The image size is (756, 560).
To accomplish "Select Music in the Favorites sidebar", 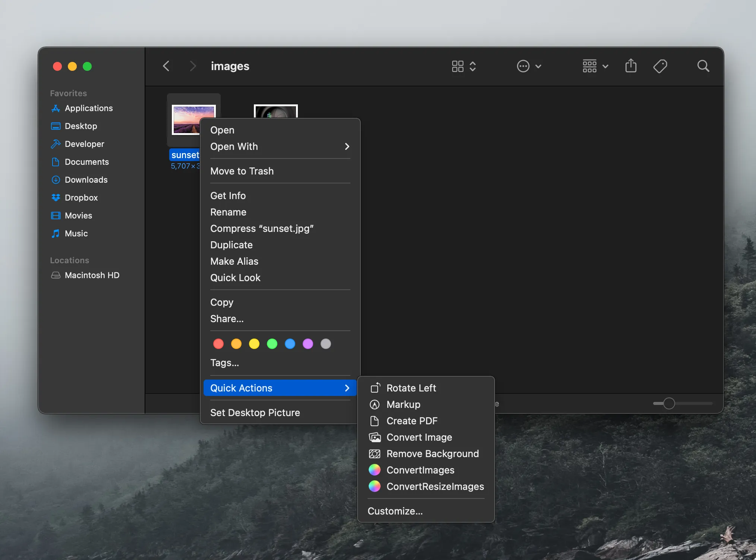I will [76, 233].
